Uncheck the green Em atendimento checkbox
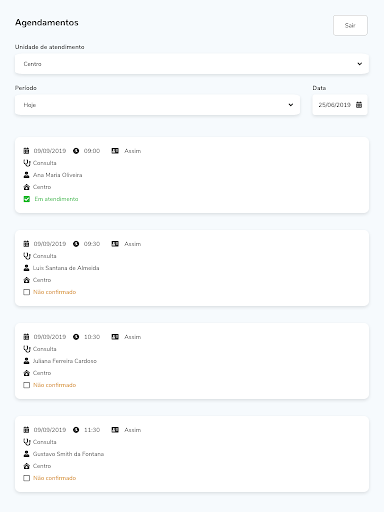This screenshot has width=384, height=512. [x=27, y=199]
